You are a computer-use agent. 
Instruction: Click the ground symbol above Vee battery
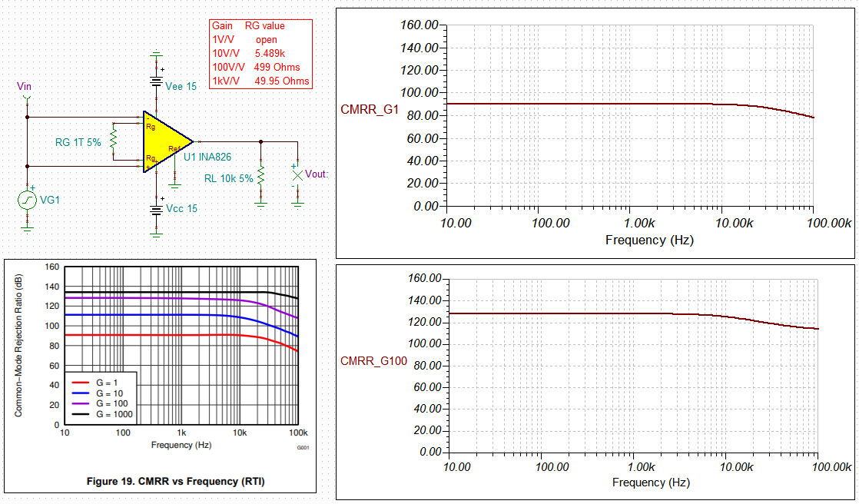[x=157, y=55]
